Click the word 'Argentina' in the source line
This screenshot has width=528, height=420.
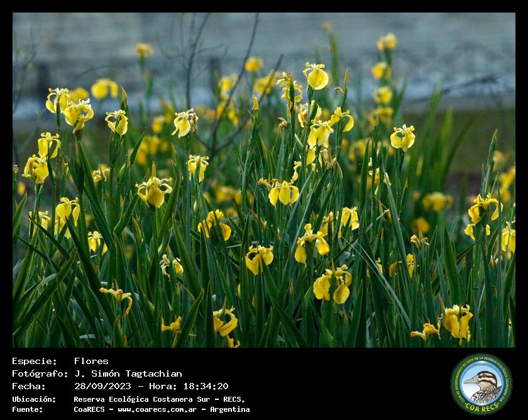[x=230, y=409]
